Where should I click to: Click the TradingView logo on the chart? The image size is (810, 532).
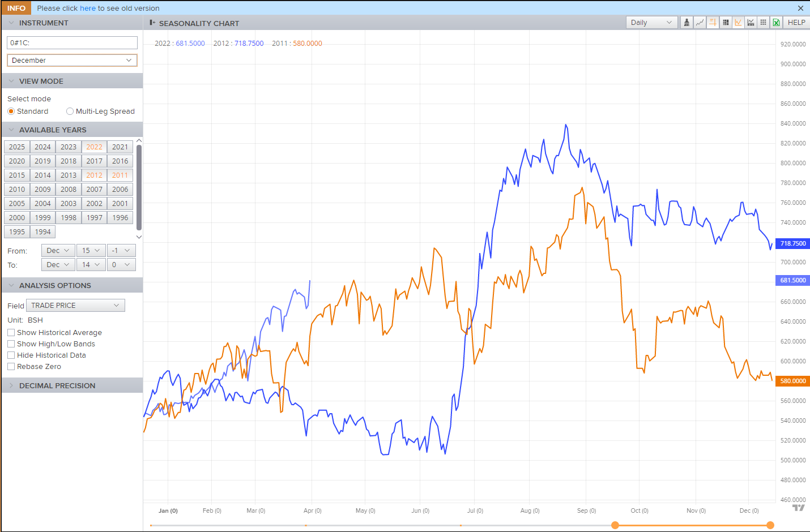[x=798, y=508]
